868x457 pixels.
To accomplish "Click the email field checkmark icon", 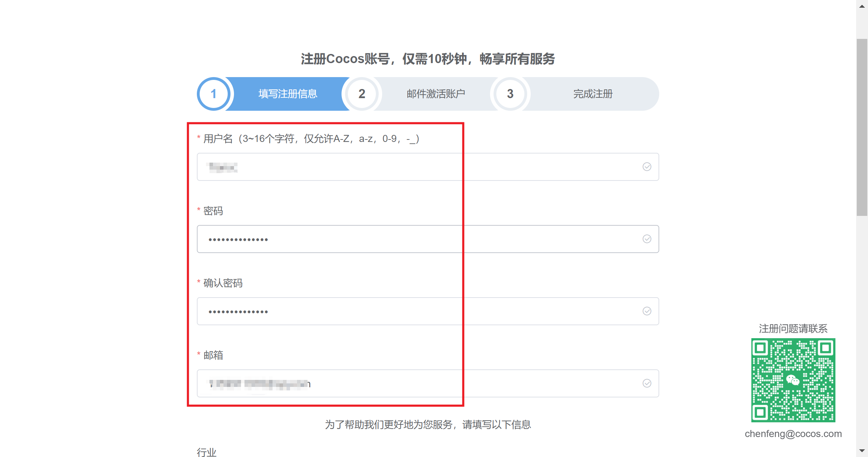I will coord(647,383).
